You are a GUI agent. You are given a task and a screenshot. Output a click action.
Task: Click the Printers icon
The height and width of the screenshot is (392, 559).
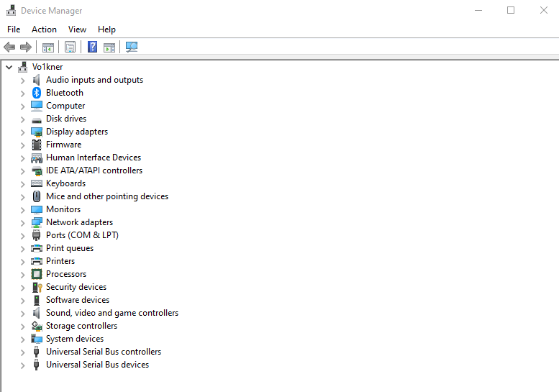click(37, 261)
